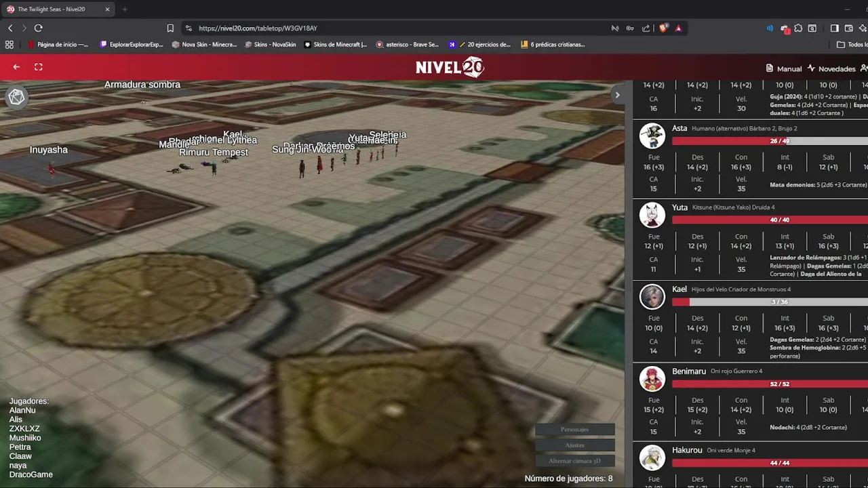Click the Ajustes button
The image size is (868, 488).
[574, 445]
